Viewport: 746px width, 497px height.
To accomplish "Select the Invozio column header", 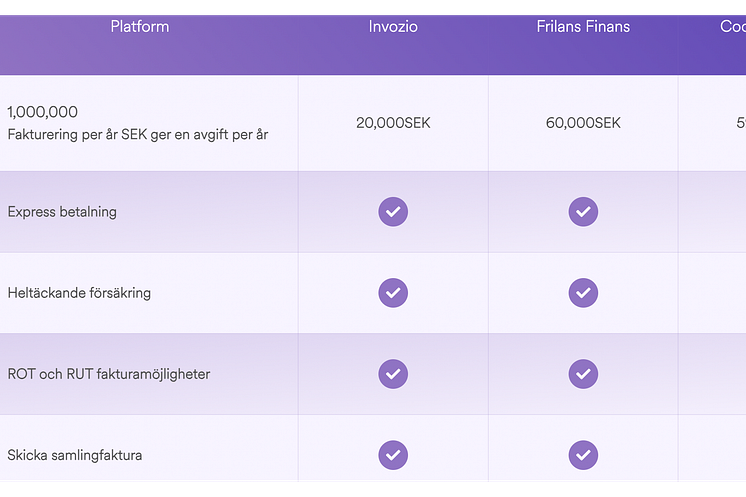I will (x=393, y=27).
